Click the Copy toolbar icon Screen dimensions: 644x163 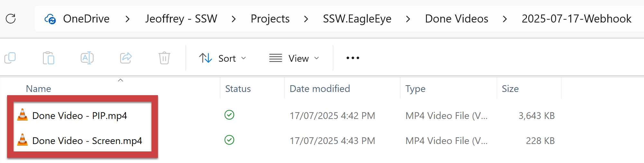10,58
